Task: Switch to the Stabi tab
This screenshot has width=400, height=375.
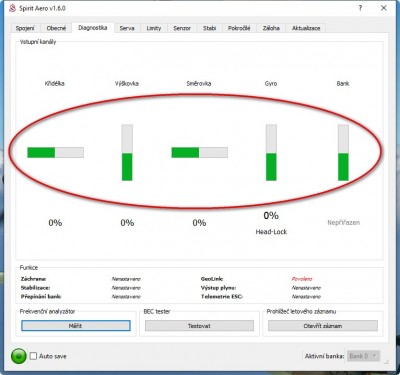Action: [x=209, y=28]
